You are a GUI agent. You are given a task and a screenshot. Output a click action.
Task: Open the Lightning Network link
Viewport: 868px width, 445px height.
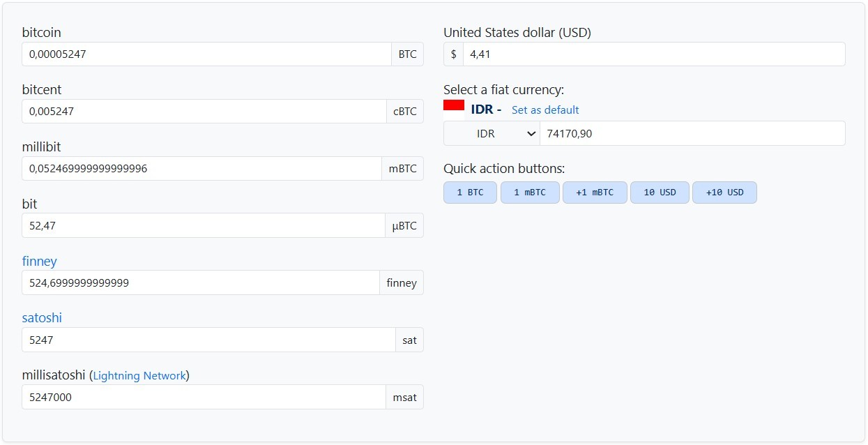click(x=139, y=375)
